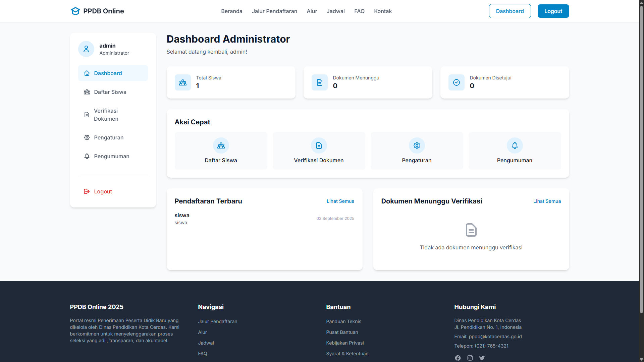Open Daftar Siswa via its people icon
Screen dimensions: 644x362
point(87,92)
